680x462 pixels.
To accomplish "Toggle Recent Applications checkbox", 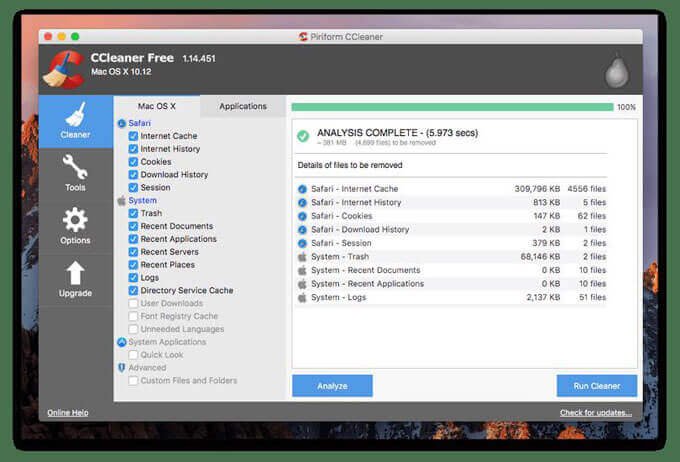I will pyautogui.click(x=133, y=239).
